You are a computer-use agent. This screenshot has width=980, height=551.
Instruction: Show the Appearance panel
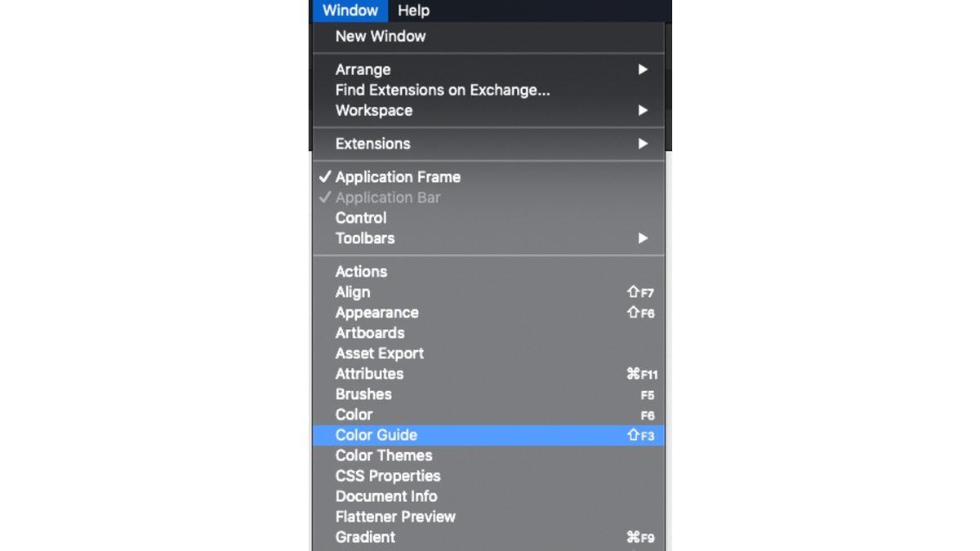coord(376,313)
